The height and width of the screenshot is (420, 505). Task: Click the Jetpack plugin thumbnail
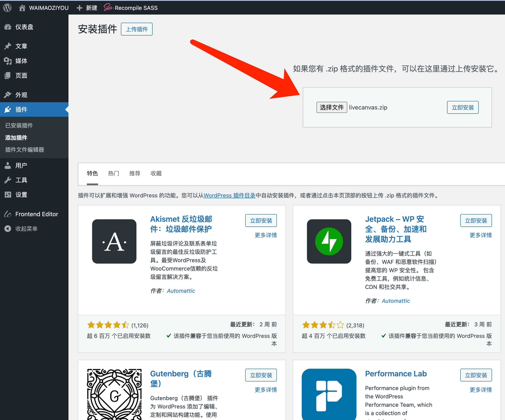(329, 241)
